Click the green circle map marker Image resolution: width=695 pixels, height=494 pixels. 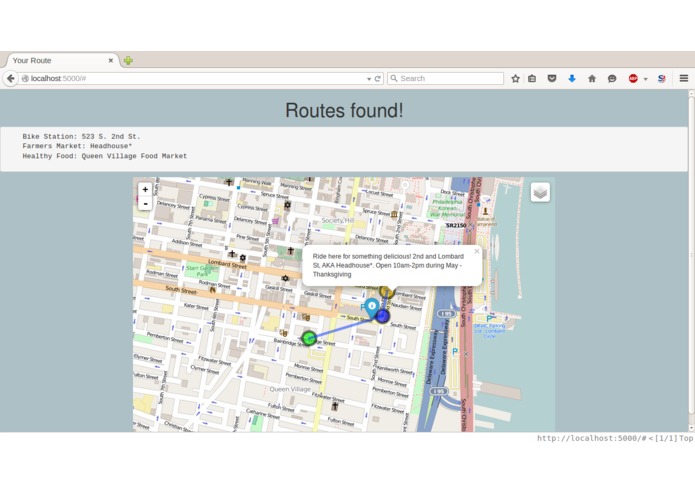(309, 338)
